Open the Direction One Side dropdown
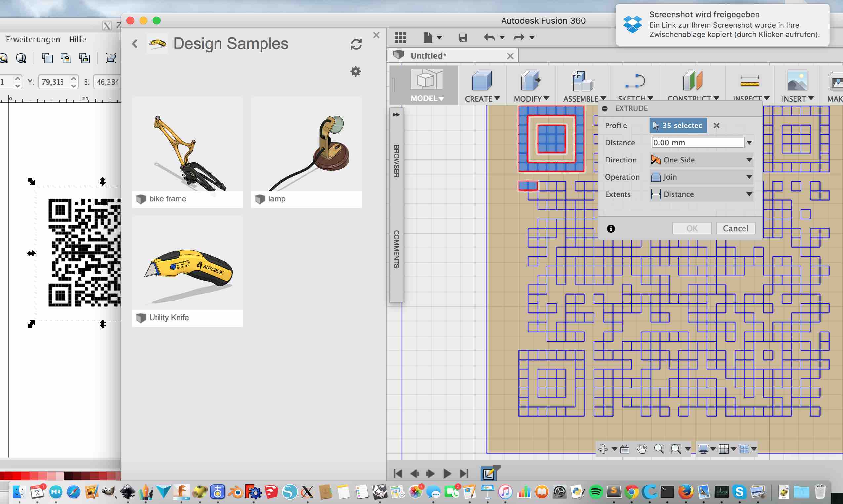Image resolution: width=843 pixels, height=504 pixels. point(702,160)
